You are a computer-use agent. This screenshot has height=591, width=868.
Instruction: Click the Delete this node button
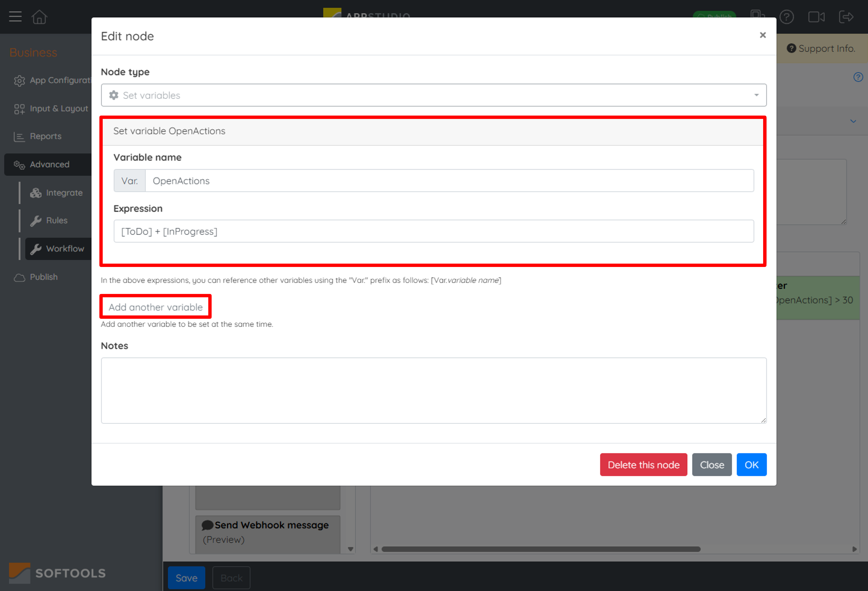643,465
